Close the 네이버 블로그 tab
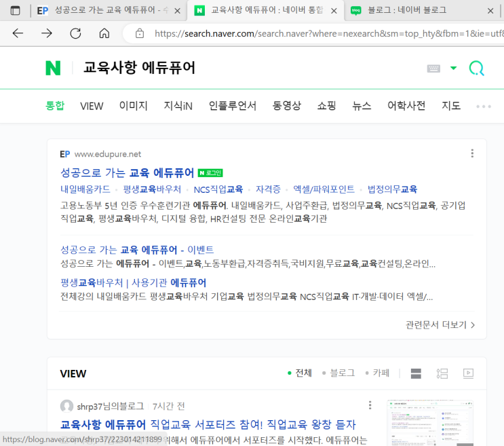The width and height of the screenshot is (504, 446). pyautogui.click(x=490, y=11)
